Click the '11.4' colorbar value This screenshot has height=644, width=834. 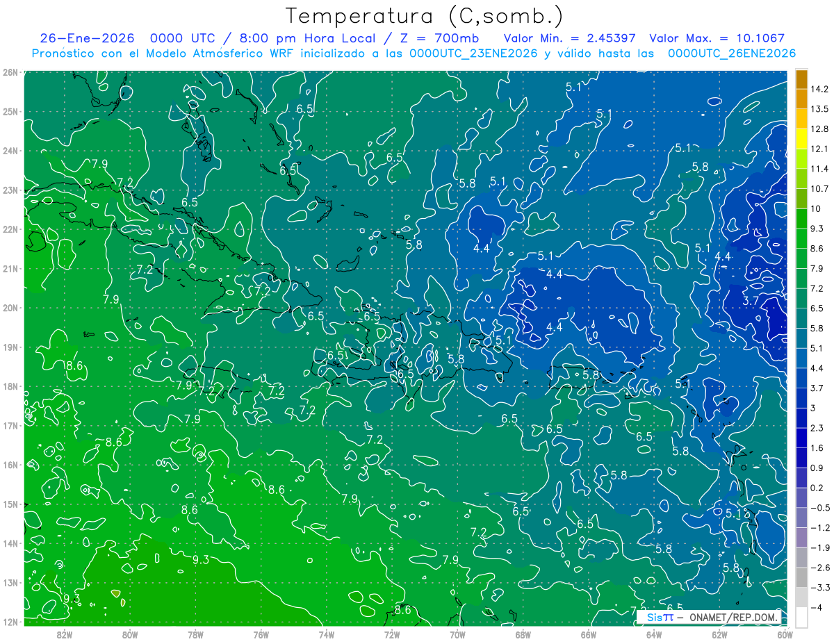(819, 169)
